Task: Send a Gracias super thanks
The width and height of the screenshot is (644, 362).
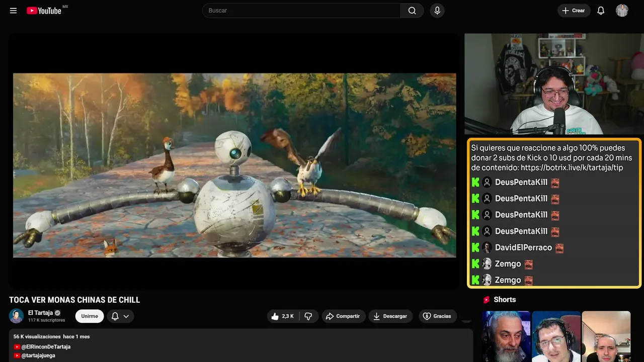Action: [x=437, y=316]
